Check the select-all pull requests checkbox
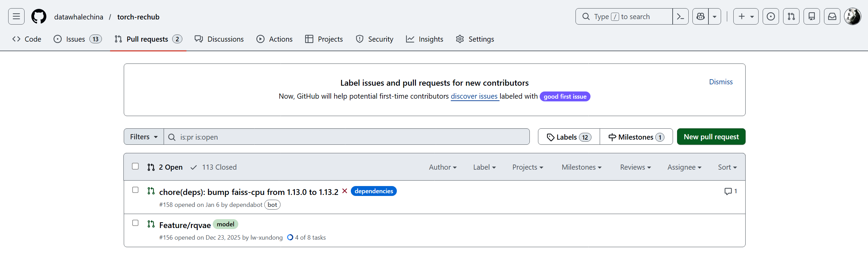Viewport: 868px width, 255px height. point(135,166)
